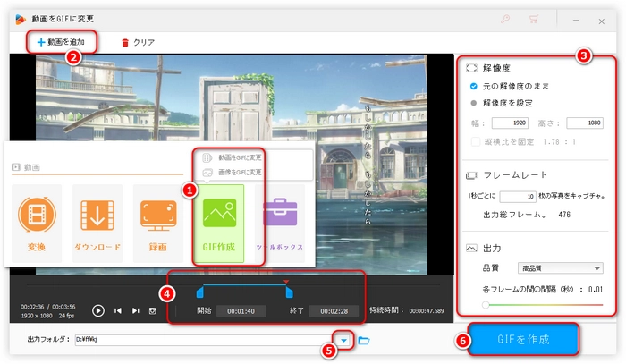Click the クリア trash icon

coord(125,42)
